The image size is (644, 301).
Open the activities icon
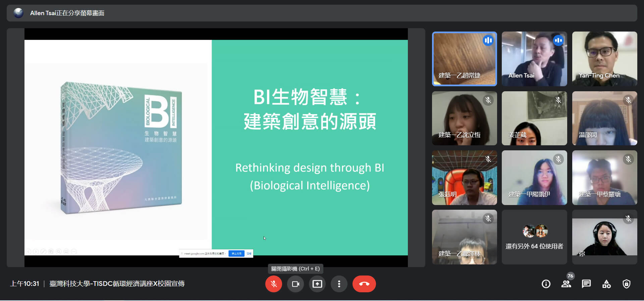point(606,284)
